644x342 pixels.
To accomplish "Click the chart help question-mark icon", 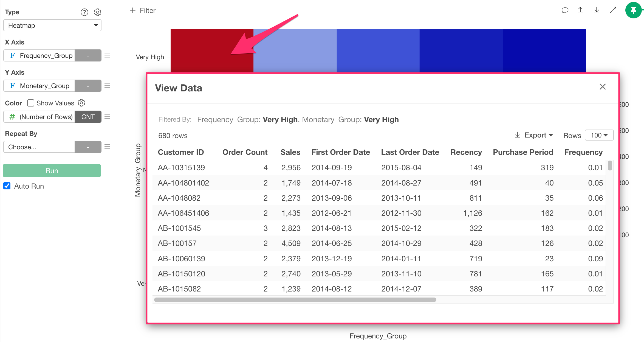I will [x=84, y=12].
